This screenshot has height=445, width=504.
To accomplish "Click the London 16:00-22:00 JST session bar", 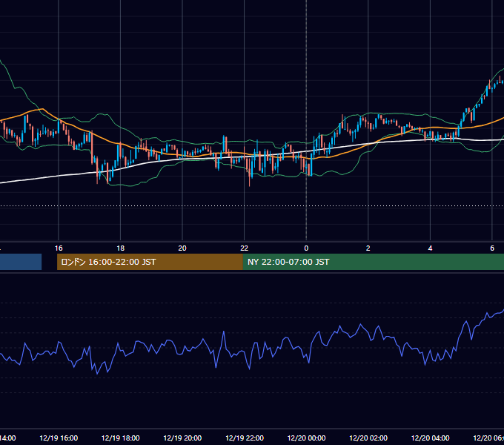I will (150, 262).
